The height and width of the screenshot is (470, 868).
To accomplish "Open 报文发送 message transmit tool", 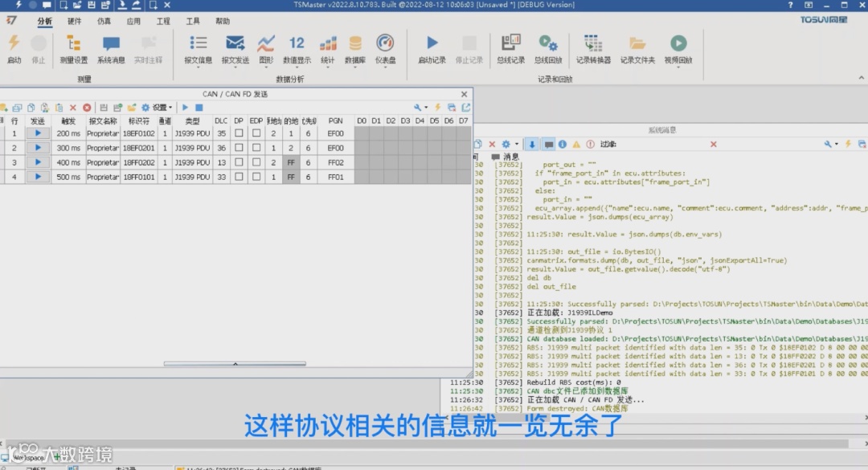I will [235, 50].
